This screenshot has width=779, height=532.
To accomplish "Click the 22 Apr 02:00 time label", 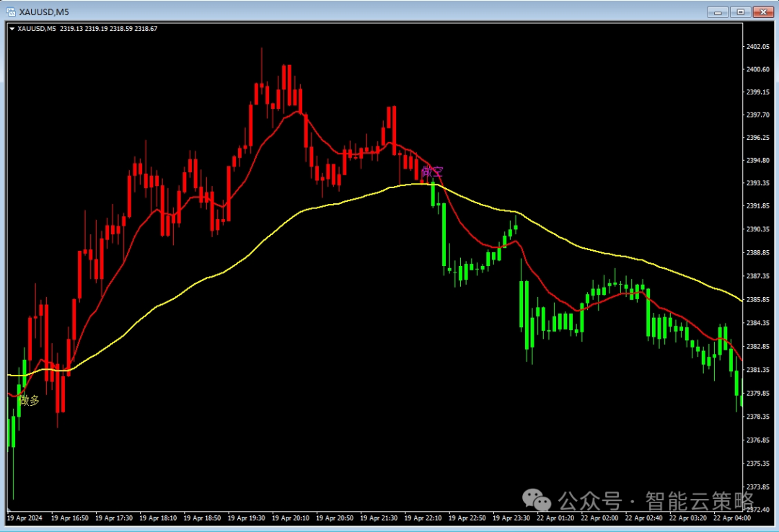I will tap(600, 518).
